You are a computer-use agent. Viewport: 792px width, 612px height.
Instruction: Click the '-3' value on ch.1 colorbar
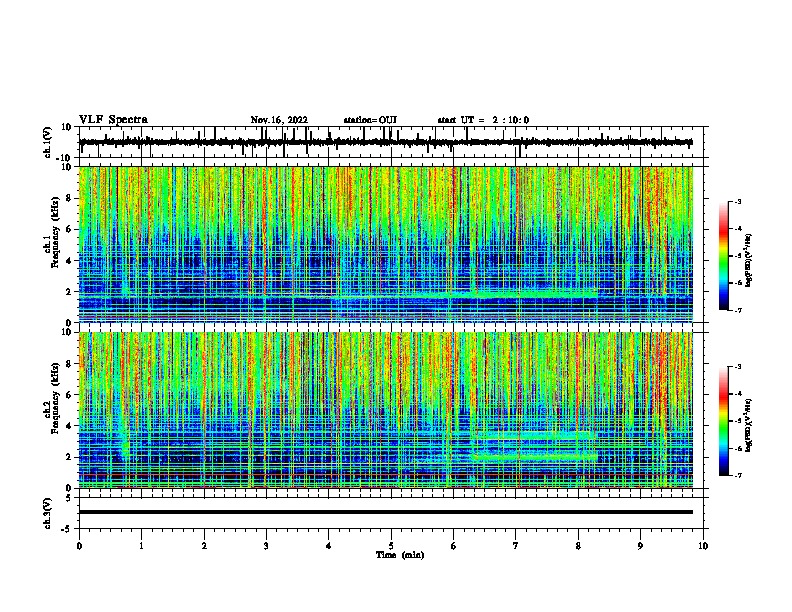tap(737, 201)
